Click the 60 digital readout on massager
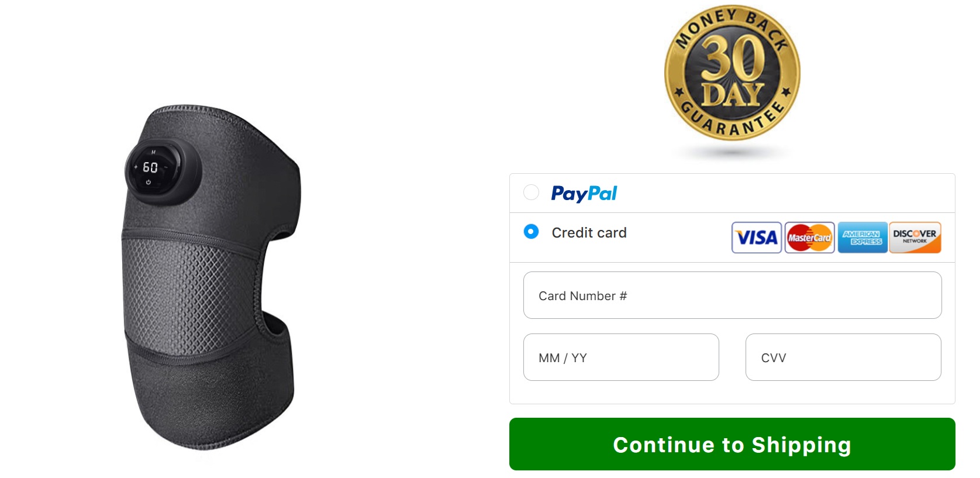Viewport: 980px width, 478px height. (x=150, y=167)
